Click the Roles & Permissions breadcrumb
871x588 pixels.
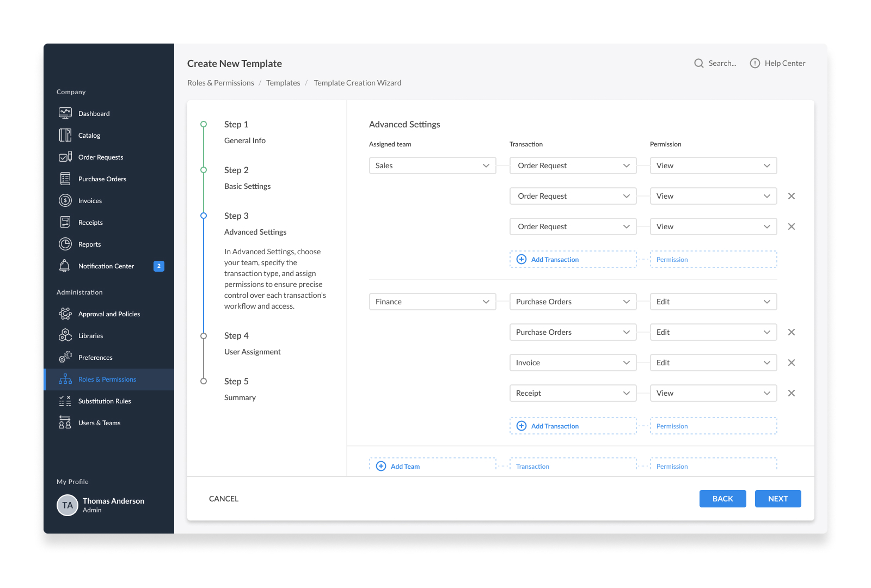220,83
